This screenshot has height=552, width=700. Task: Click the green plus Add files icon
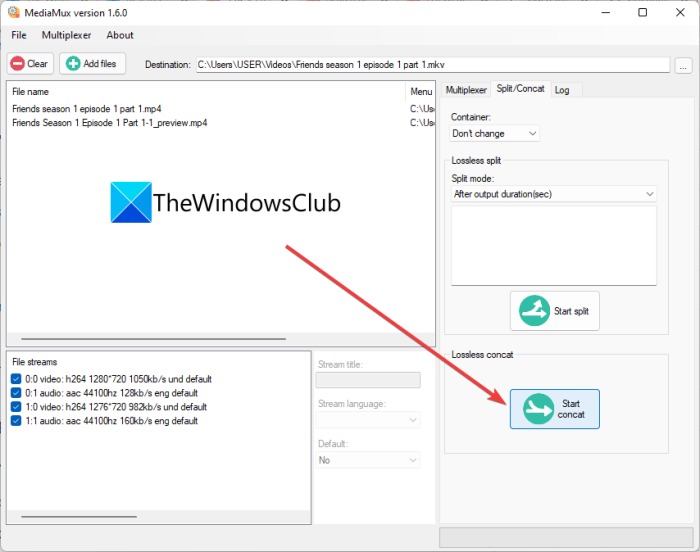tap(73, 63)
